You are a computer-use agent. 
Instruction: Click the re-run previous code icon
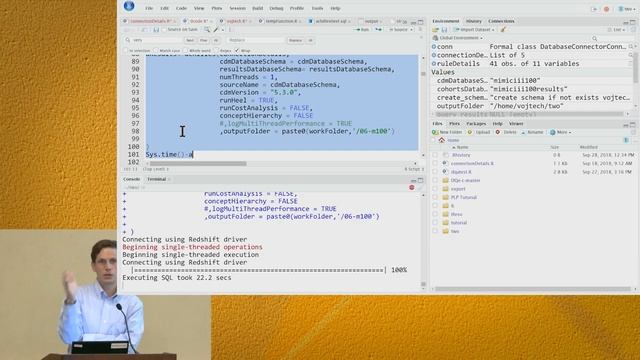click(x=378, y=29)
